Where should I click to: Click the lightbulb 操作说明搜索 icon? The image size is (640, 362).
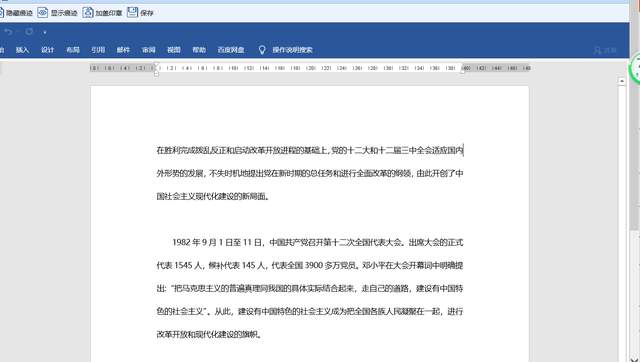click(x=262, y=50)
